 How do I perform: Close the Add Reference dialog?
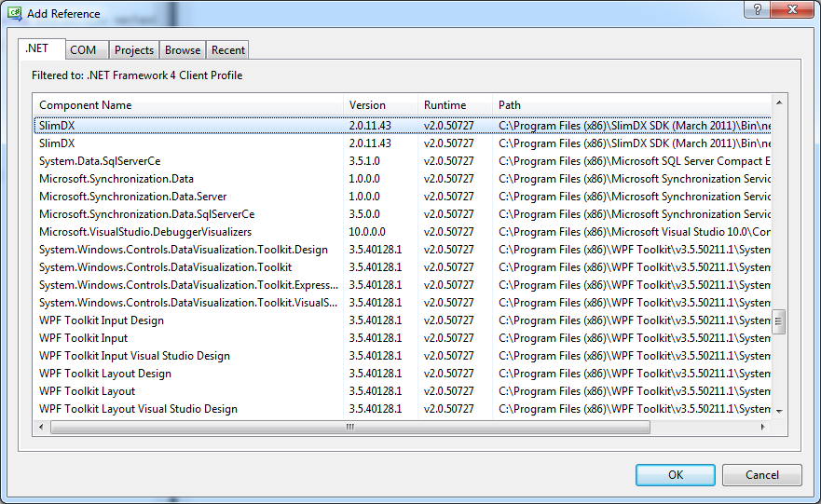click(792, 9)
